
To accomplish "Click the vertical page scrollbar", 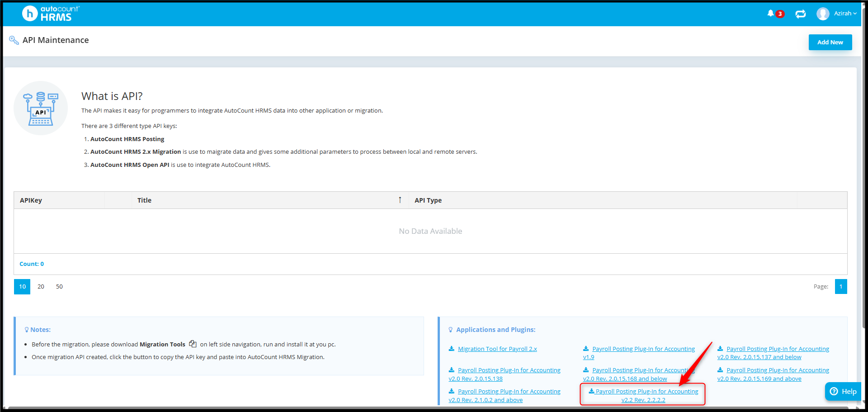I will point(864,167).
